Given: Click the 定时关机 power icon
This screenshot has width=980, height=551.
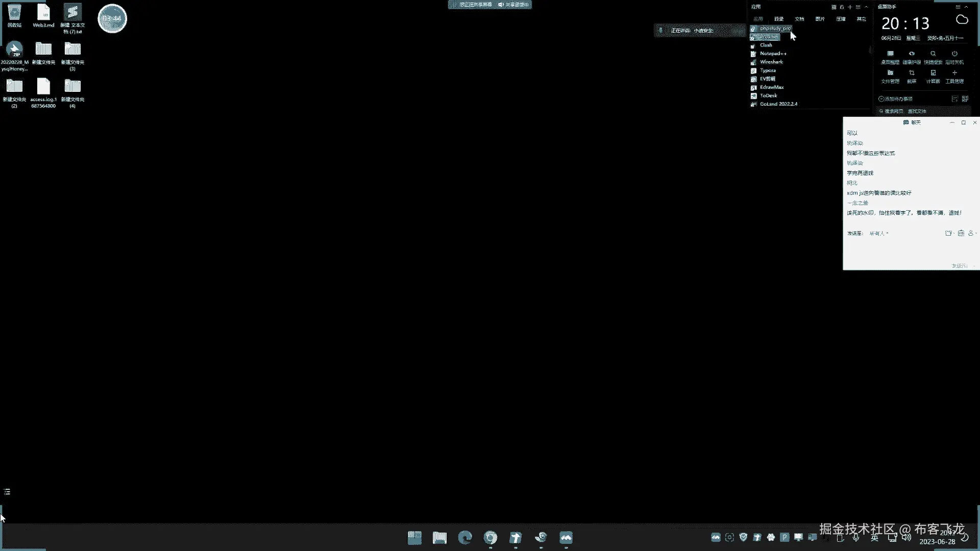Looking at the screenshot, I should 954,54.
